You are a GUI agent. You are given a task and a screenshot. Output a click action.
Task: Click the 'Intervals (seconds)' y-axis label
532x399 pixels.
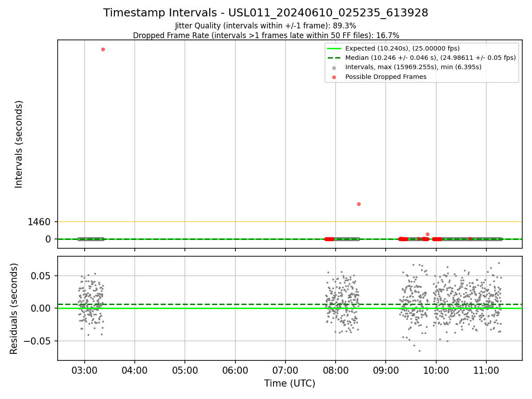[x=19, y=144]
